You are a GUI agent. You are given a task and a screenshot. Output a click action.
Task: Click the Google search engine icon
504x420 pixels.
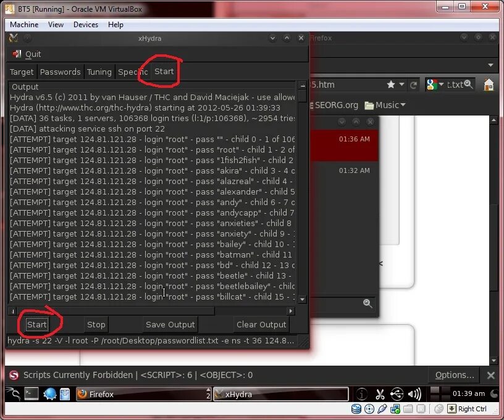click(432, 85)
